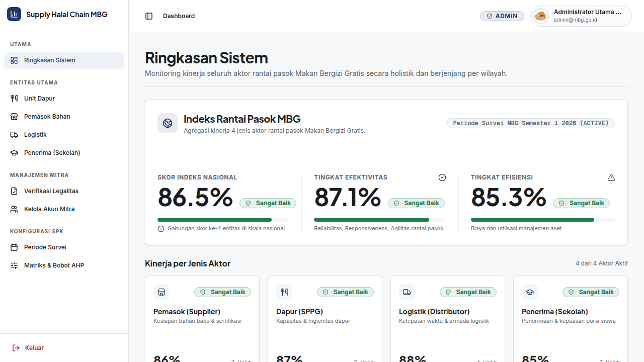Click the Tingkat Efisiensi progress bar

(x=543, y=220)
